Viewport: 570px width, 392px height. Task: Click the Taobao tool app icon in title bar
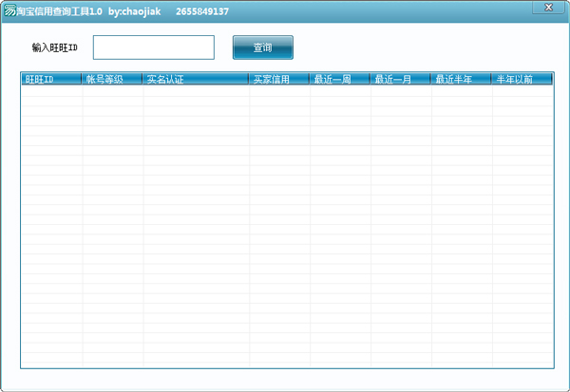9,11
